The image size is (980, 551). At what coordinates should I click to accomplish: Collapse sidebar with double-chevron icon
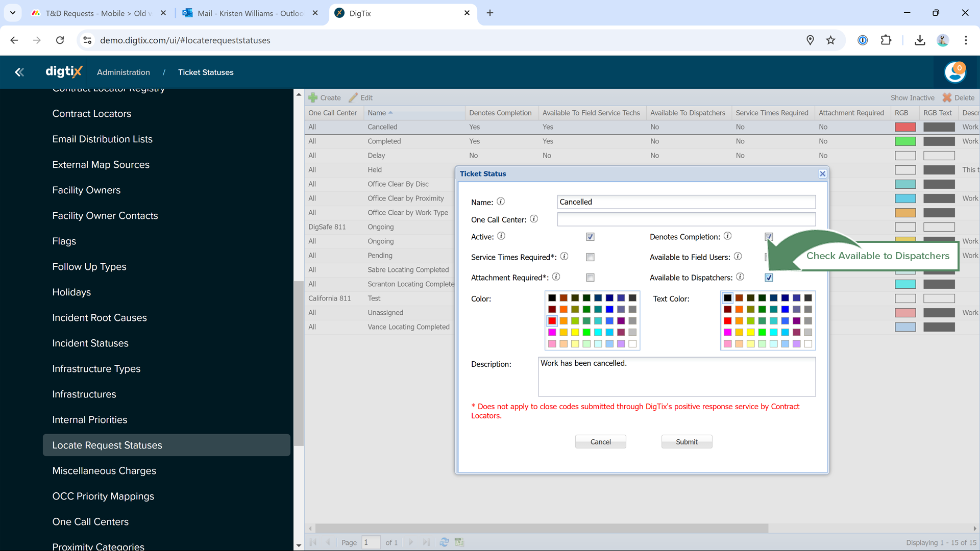click(x=19, y=72)
